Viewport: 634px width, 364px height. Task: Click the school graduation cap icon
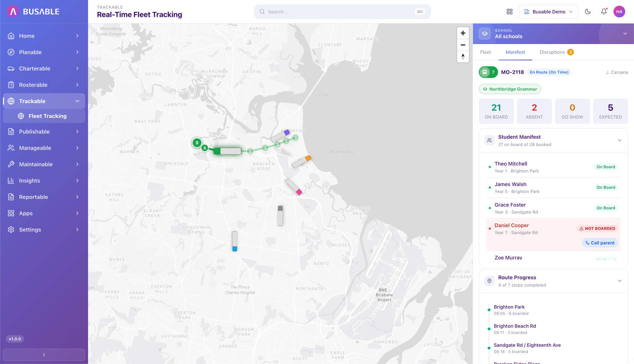(485, 34)
